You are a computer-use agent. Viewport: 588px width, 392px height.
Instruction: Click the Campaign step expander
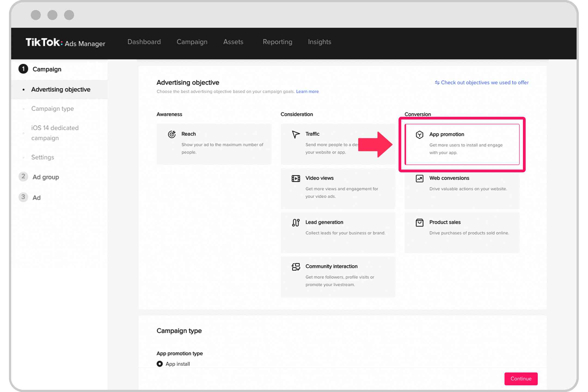click(x=47, y=69)
